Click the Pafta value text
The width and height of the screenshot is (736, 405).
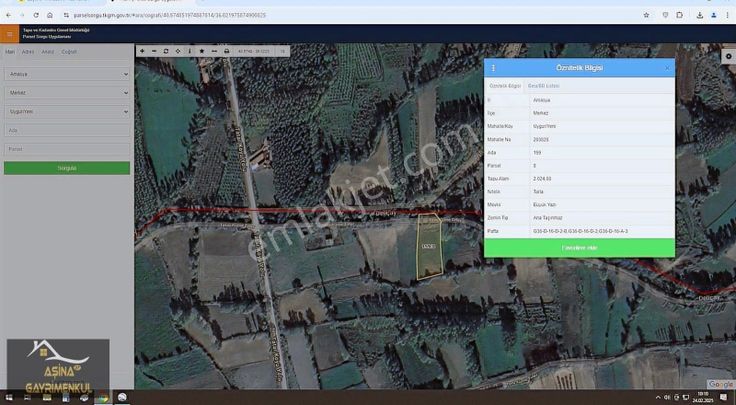[x=580, y=231]
